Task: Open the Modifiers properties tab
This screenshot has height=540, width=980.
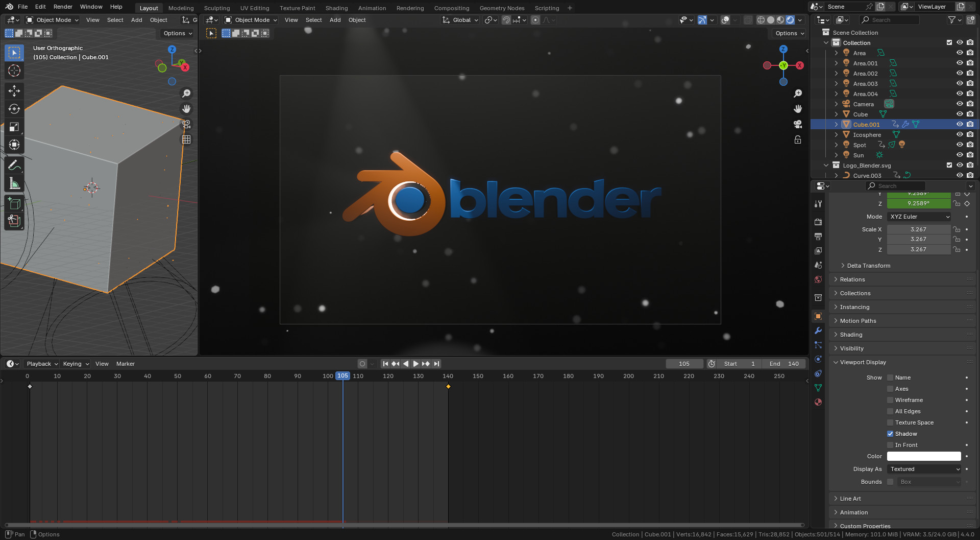Action: pyautogui.click(x=818, y=331)
